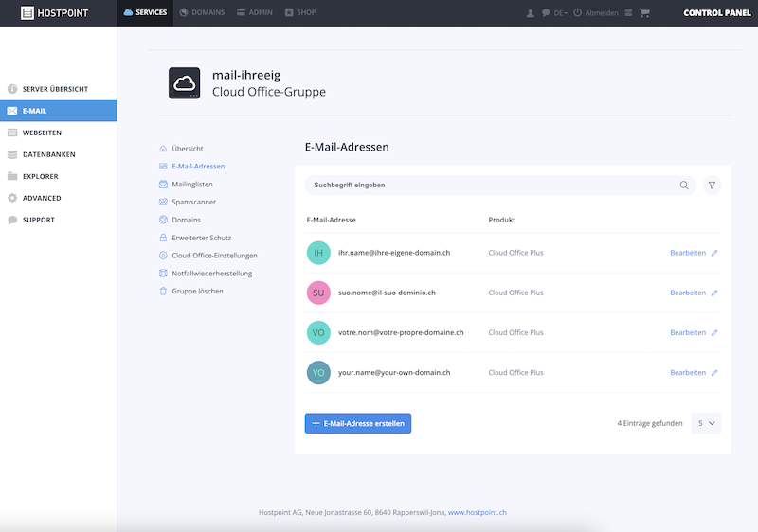Go to Spamscanner in the submenu
758x532 pixels.
click(188, 202)
